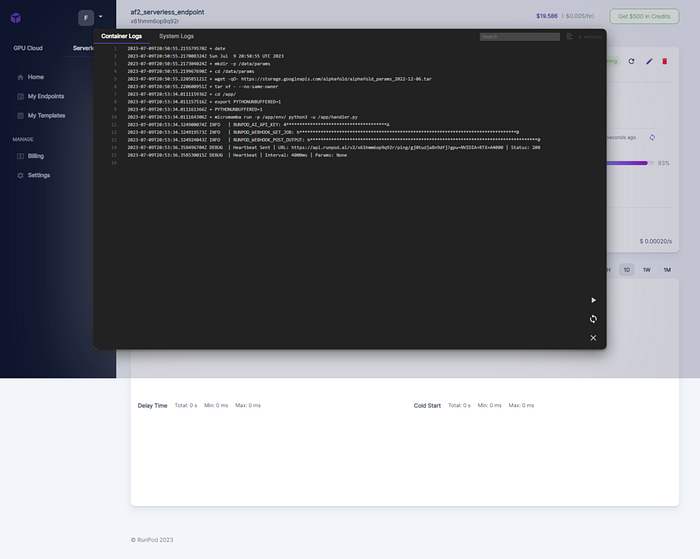
Task: Select the 1W time range
Action: point(647,270)
